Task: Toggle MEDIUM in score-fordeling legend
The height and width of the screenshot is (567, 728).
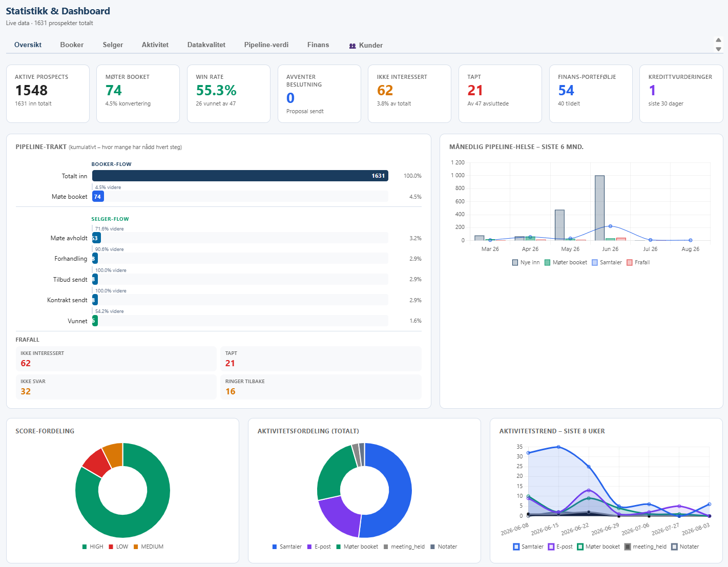Action: [x=149, y=547]
